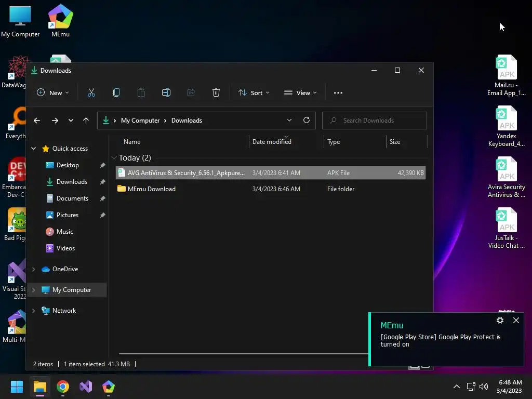The image size is (532, 399).
Task: Click File Explorer in the taskbar
Action: 39,387
